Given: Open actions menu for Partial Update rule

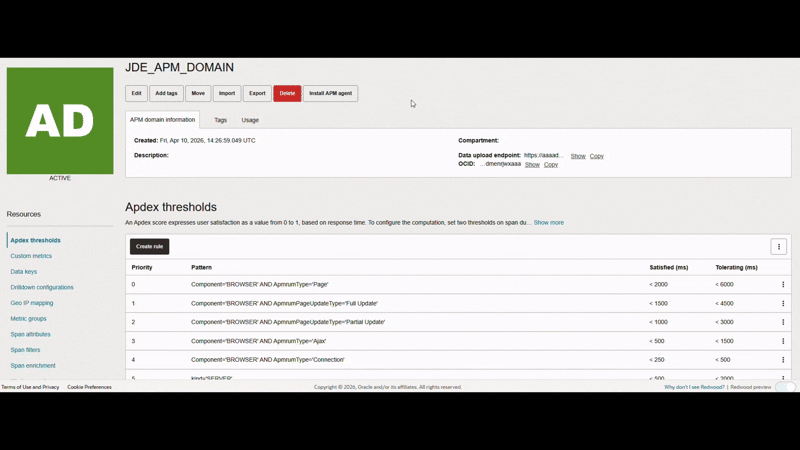Looking at the screenshot, I should pyautogui.click(x=783, y=322).
